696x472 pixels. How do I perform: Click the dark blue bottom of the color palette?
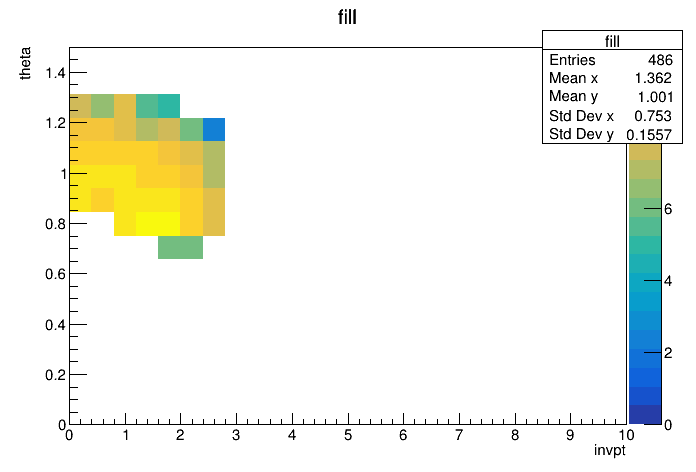coord(645,415)
